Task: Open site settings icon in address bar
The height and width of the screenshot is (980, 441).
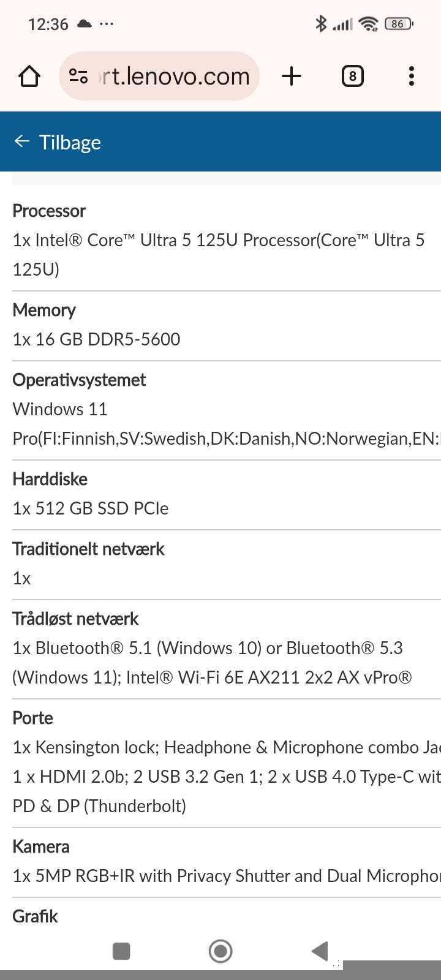Action: tap(78, 76)
